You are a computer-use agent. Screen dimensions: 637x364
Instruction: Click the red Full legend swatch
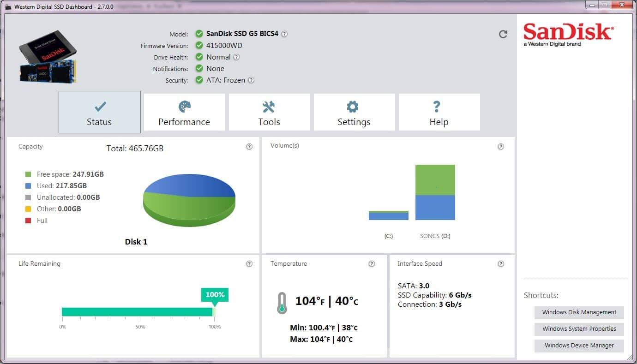(x=28, y=221)
